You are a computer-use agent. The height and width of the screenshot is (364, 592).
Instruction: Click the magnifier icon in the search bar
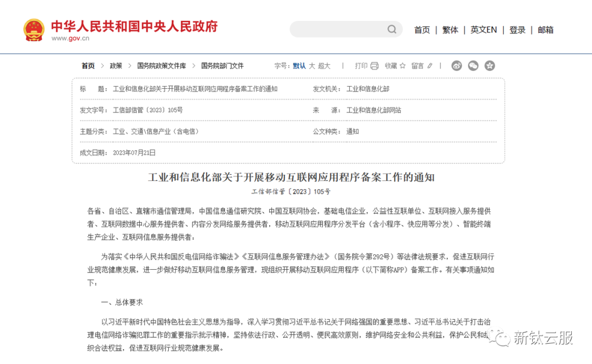point(391,29)
